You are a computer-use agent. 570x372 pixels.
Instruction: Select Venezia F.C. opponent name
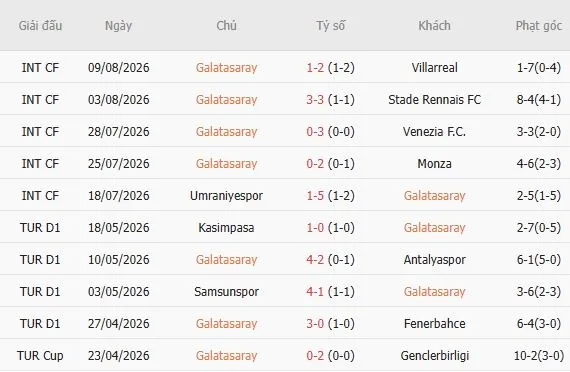pyautogui.click(x=434, y=132)
